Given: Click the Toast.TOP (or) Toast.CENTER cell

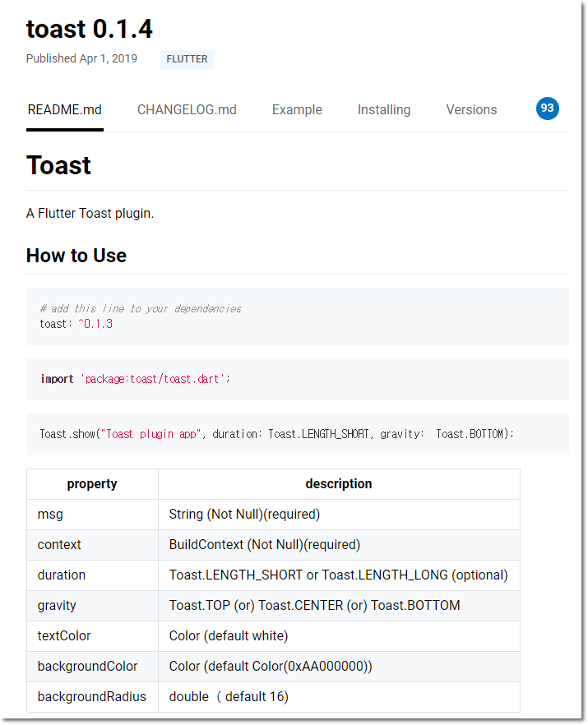Looking at the screenshot, I should click(x=339, y=606).
